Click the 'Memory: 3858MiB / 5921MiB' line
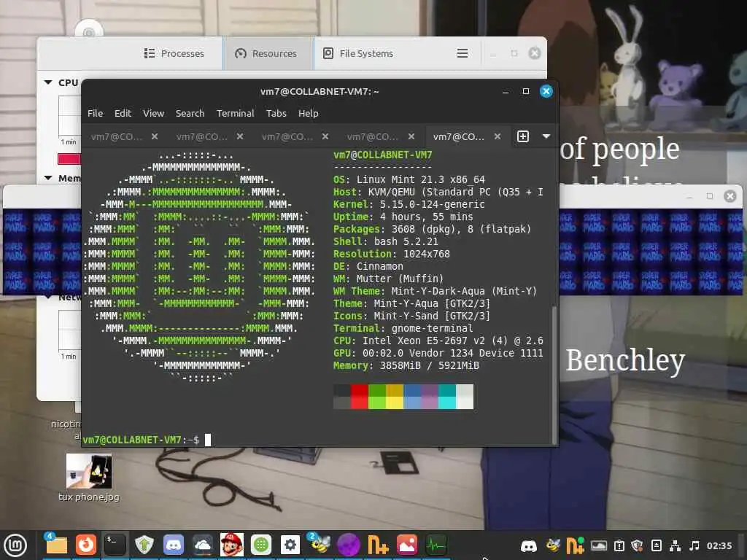Screen dimensions: 747x560 click(x=406, y=365)
